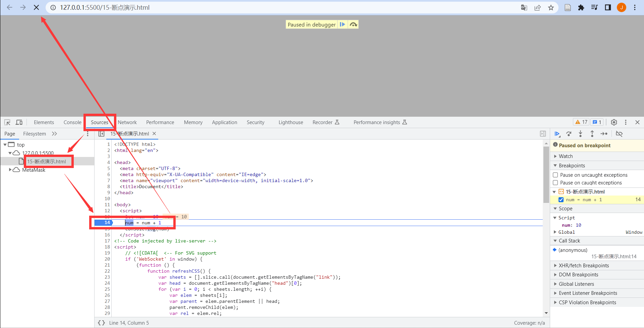Click the Step over next function icon
The height and width of the screenshot is (328, 644).
(569, 134)
